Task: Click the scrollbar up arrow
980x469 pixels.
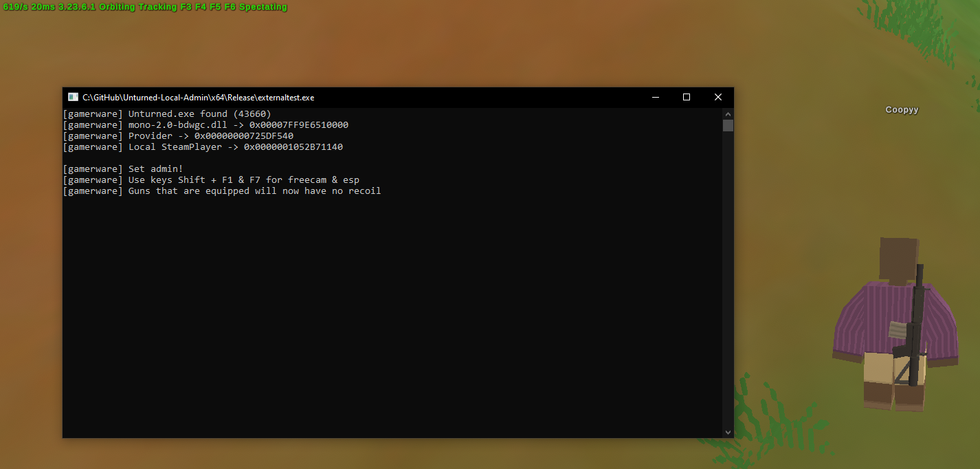Action: click(x=728, y=113)
